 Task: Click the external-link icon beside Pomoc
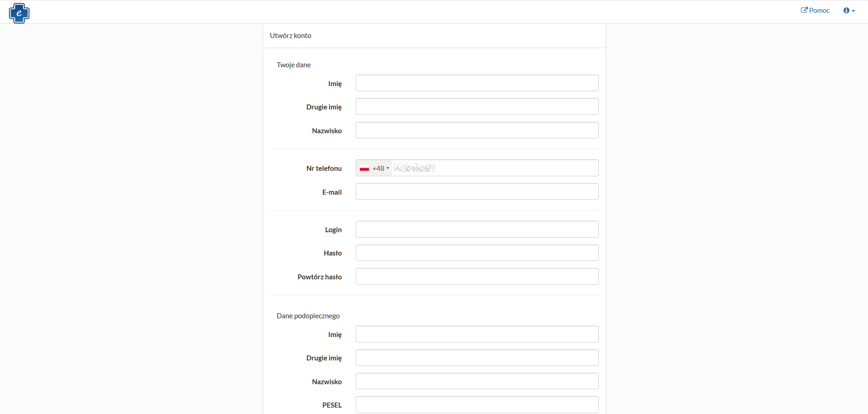804,10
